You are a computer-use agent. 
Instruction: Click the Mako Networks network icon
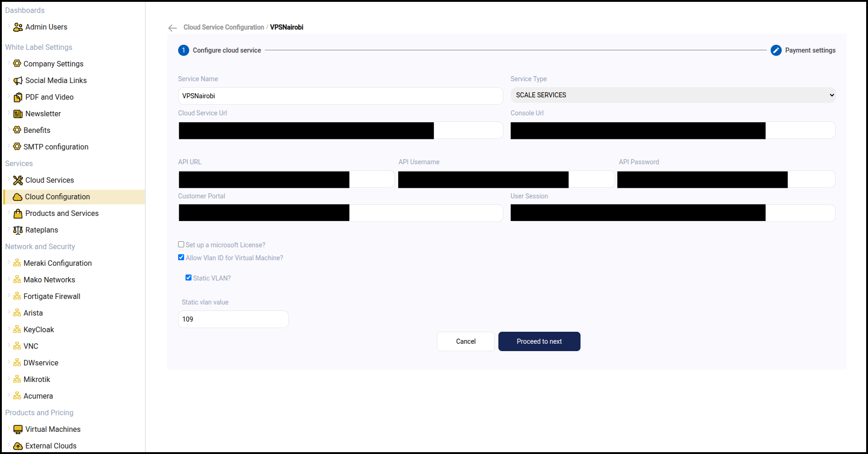(17, 280)
